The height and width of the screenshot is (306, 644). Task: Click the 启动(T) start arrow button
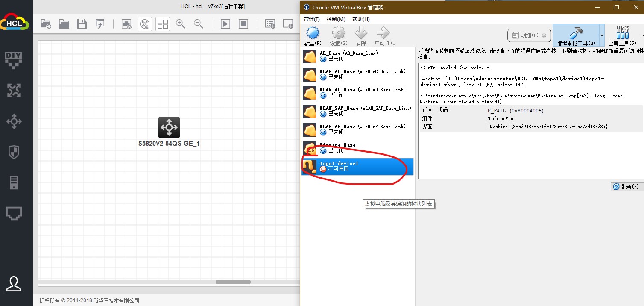[384, 36]
